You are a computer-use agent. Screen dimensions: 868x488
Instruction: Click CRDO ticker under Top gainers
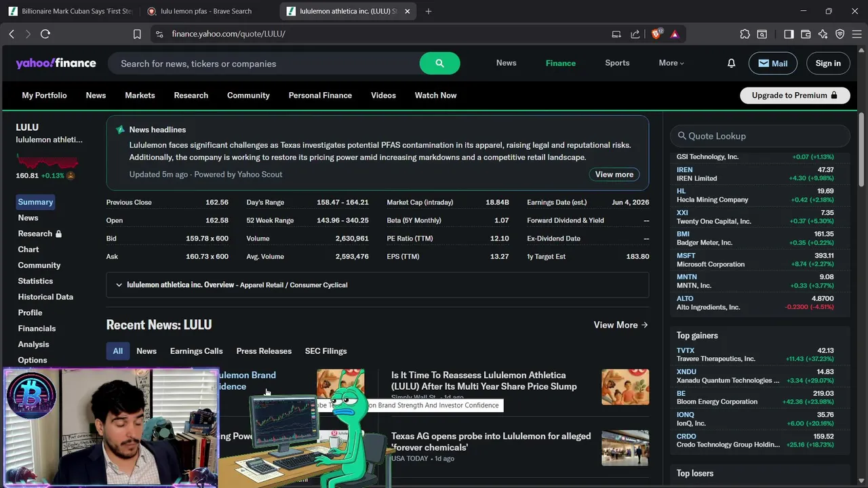(x=686, y=436)
